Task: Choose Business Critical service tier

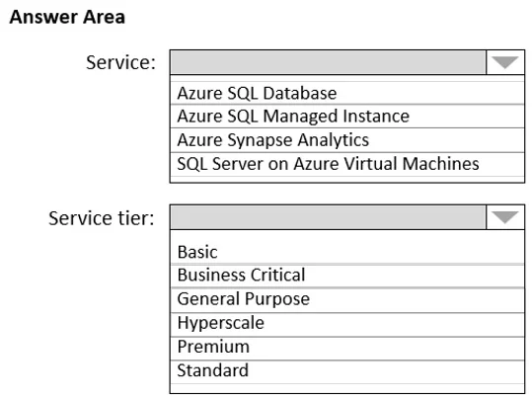Action: (x=347, y=276)
